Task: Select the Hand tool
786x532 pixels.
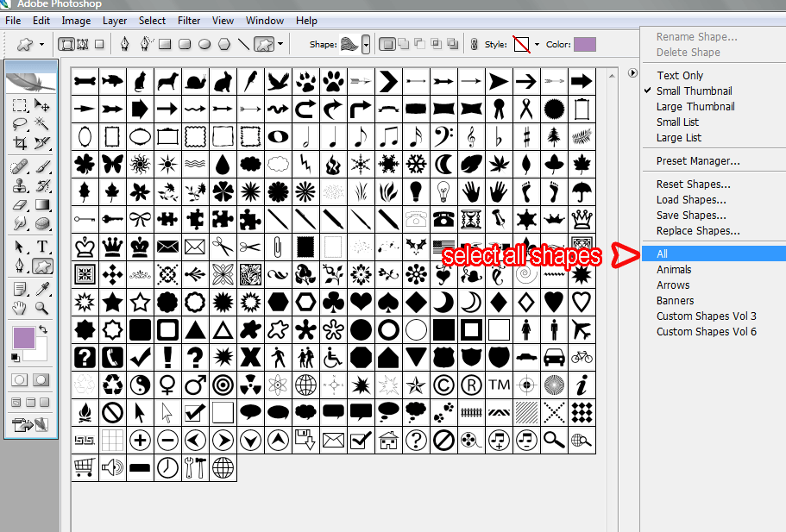Action: (20, 308)
